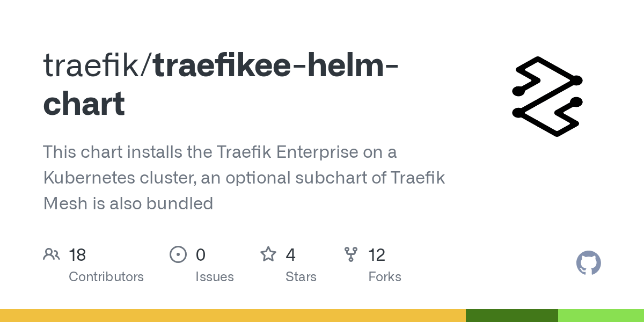Click the Issues circle icon
Image resolution: width=644 pixels, height=322 pixels.
[x=178, y=254]
